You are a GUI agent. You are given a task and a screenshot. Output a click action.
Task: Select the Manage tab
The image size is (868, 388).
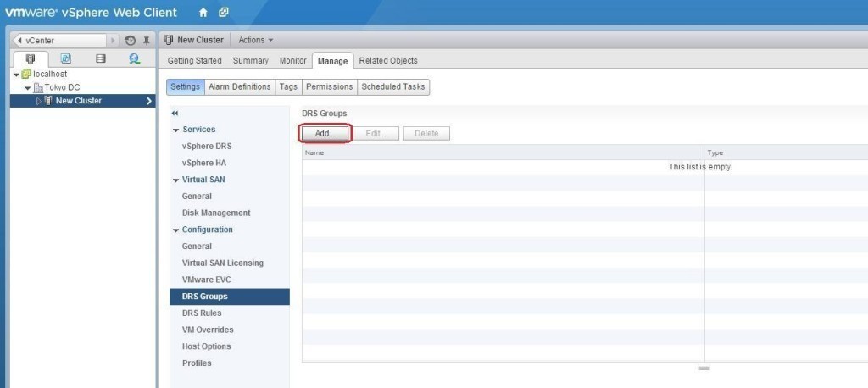pyautogui.click(x=332, y=61)
